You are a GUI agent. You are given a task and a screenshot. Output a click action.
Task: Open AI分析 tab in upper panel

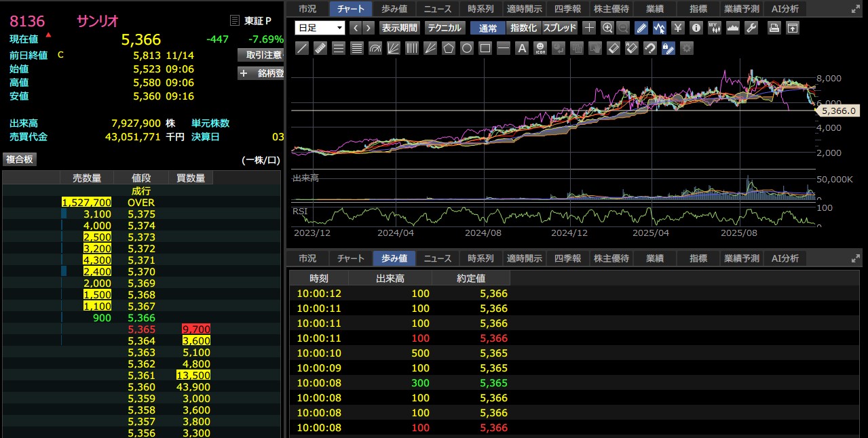coord(785,9)
